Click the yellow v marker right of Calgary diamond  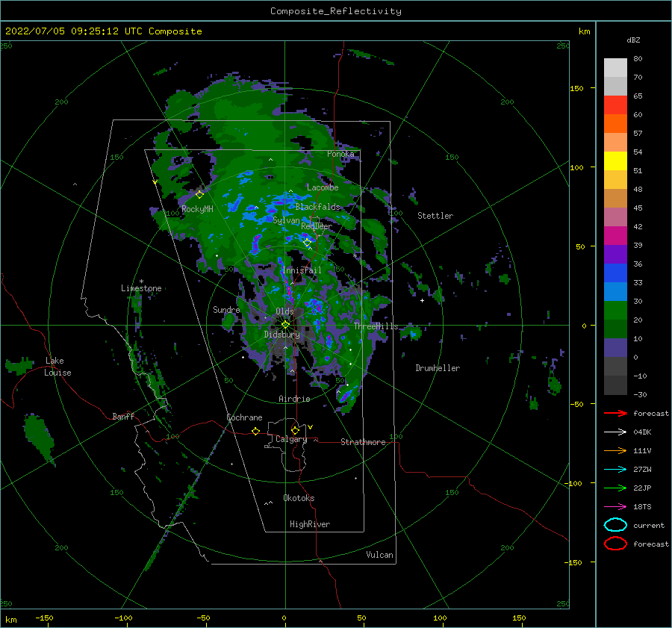click(x=310, y=427)
